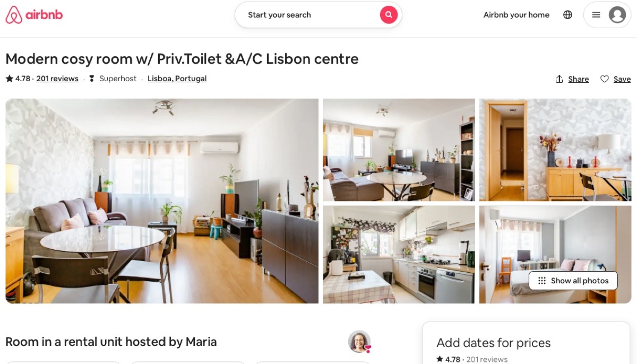637x364 pixels.
Task: Click Airbnb your home
Action: tap(517, 15)
